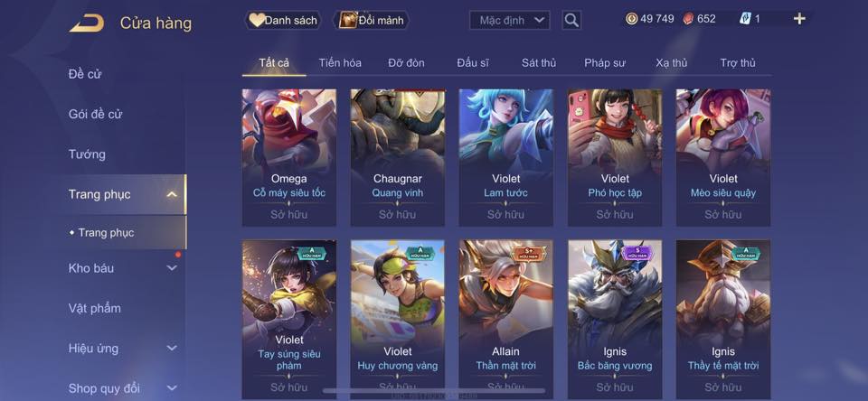This screenshot has width=868, height=401.
Task: Open the Mặc định sort dropdown
Action: [509, 21]
